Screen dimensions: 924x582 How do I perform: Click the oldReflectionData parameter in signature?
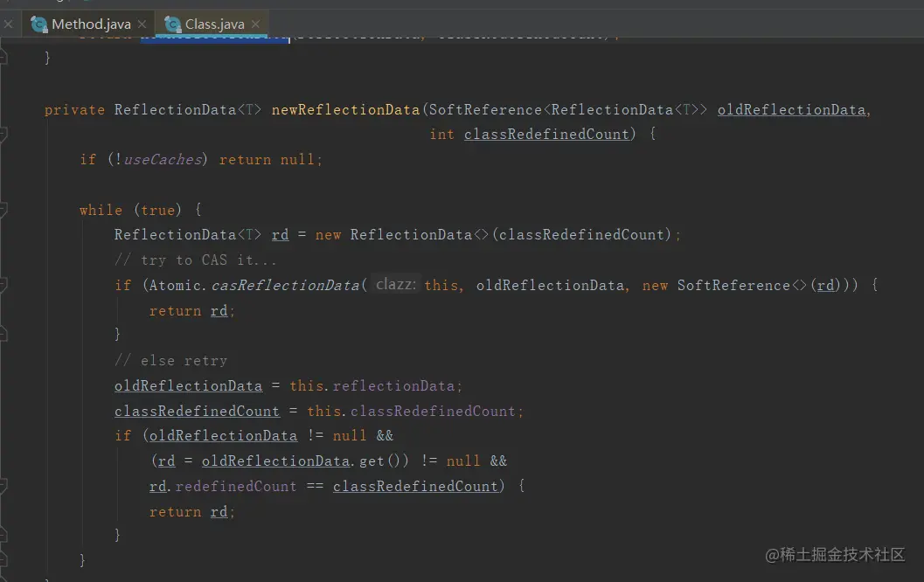point(791,109)
